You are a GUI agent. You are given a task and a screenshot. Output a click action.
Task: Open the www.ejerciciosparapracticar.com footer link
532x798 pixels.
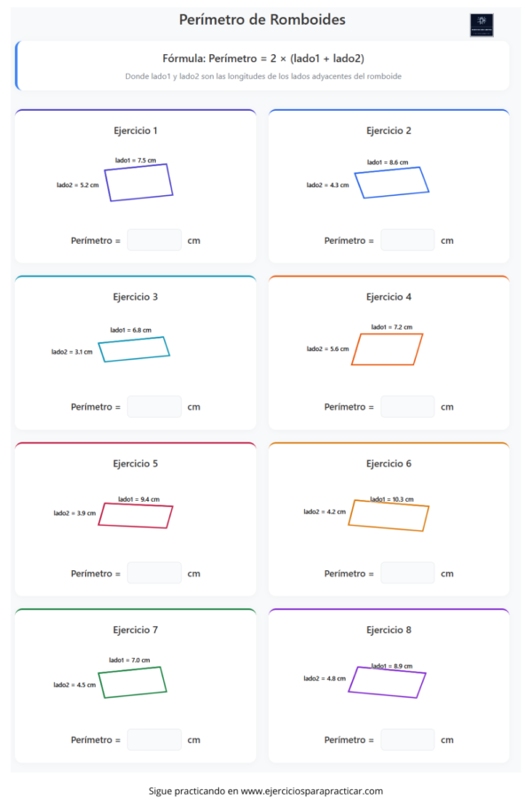coord(311,791)
